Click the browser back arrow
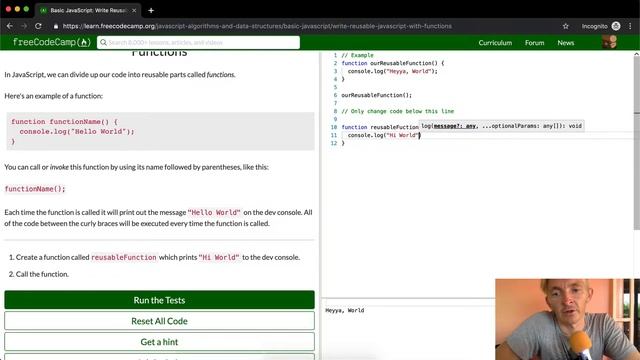640x360 pixels. (x=10, y=26)
